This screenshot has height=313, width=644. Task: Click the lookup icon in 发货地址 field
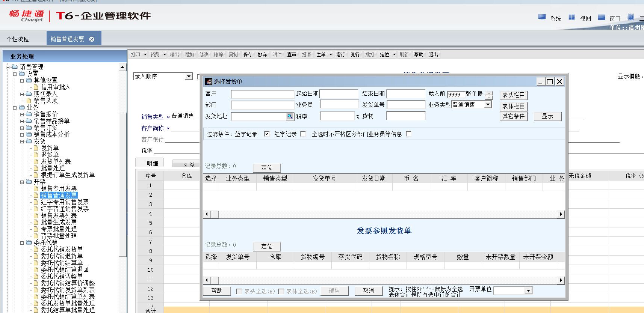290,116
